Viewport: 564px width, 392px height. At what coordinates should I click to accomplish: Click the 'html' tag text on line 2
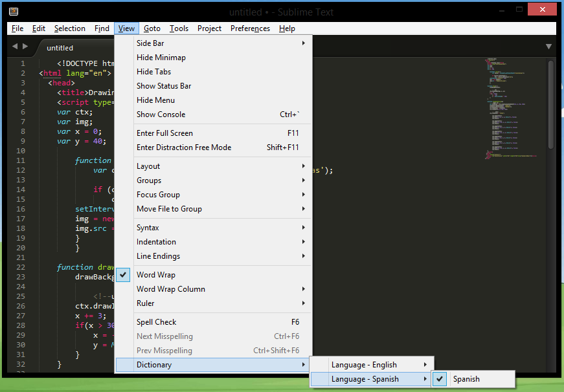(52, 73)
